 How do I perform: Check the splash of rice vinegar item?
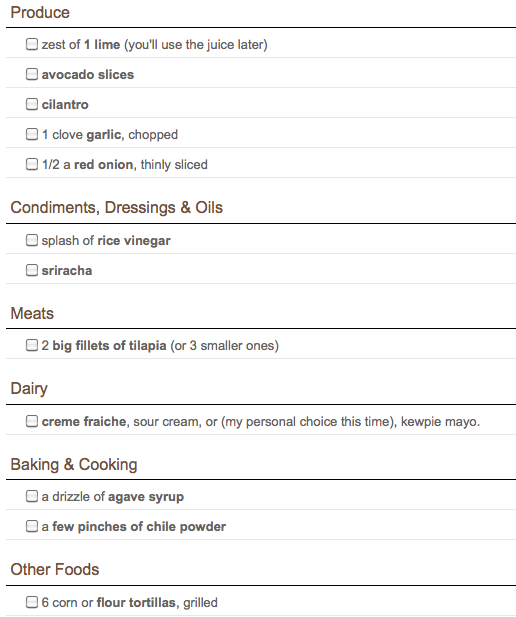(x=32, y=240)
